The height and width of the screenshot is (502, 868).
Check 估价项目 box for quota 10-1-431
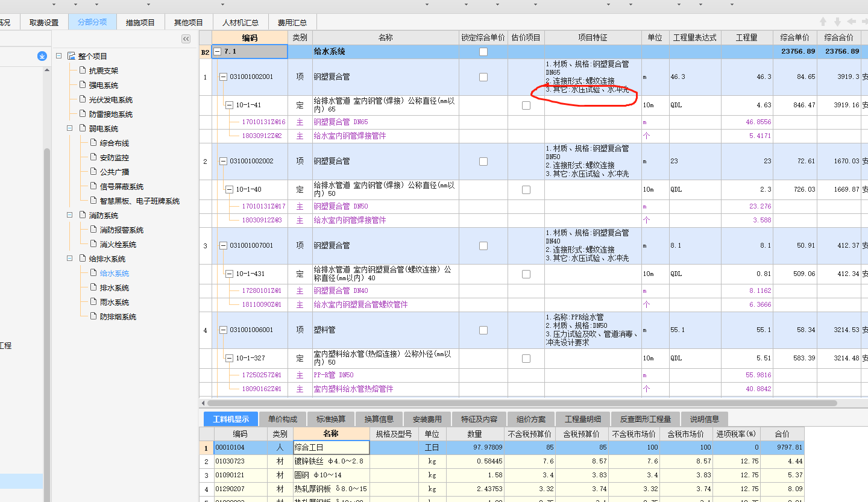coord(526,274)
